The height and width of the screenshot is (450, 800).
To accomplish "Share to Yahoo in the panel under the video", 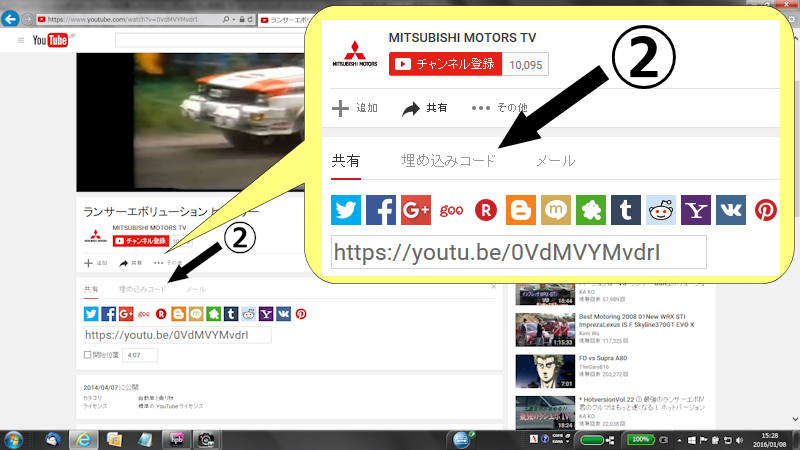I will click(x=266, y=314).
